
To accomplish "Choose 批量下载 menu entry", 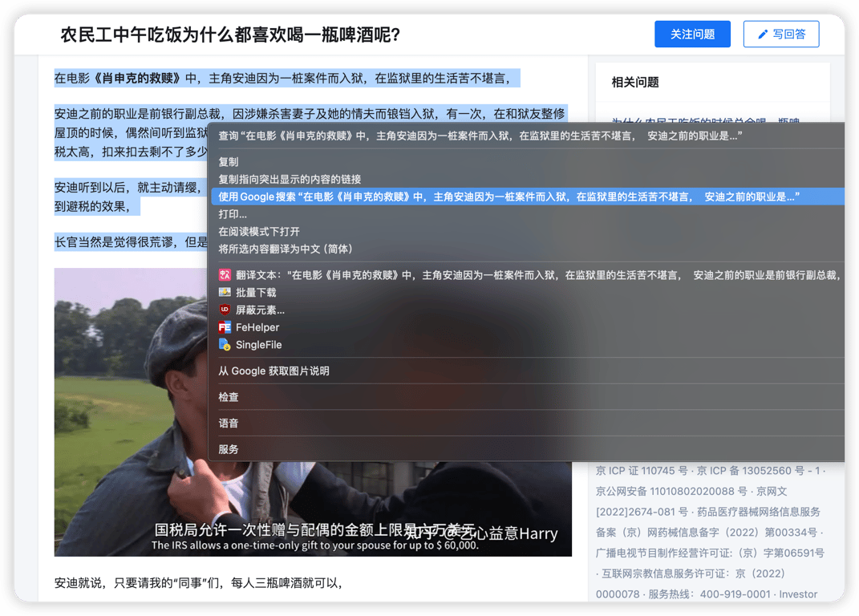I will click(526, 293).
